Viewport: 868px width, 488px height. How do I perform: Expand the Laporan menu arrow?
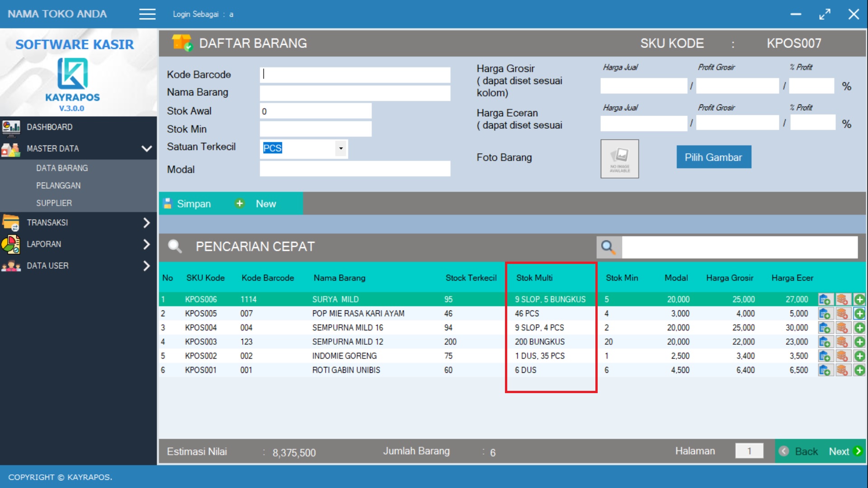click(146, 244)
